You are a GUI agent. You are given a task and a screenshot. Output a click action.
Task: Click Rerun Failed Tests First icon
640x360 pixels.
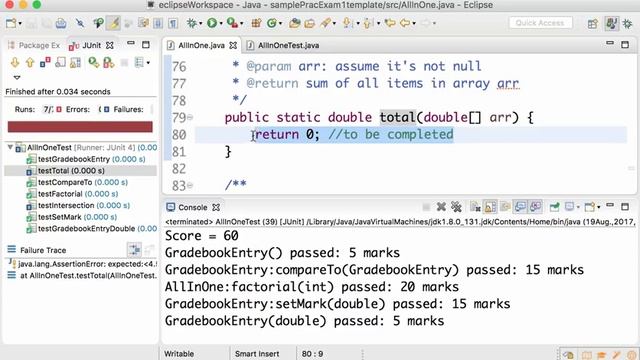pyautogui.click(x=109, y=62)
